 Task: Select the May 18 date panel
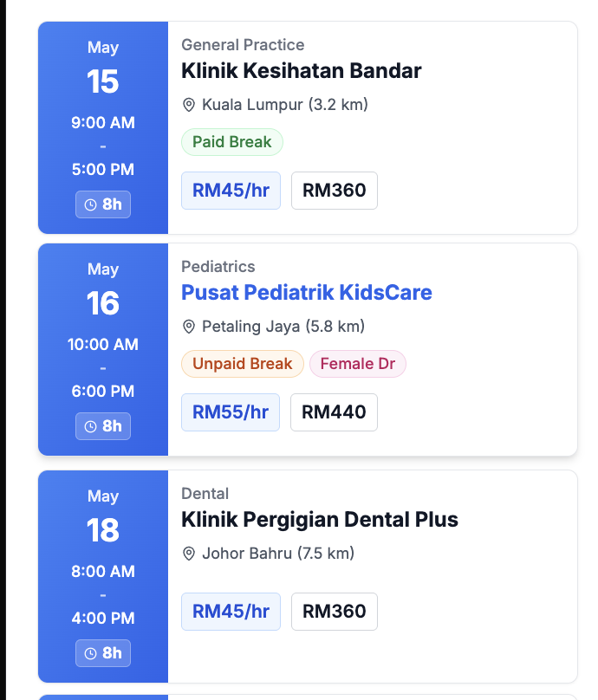(103, 576)
